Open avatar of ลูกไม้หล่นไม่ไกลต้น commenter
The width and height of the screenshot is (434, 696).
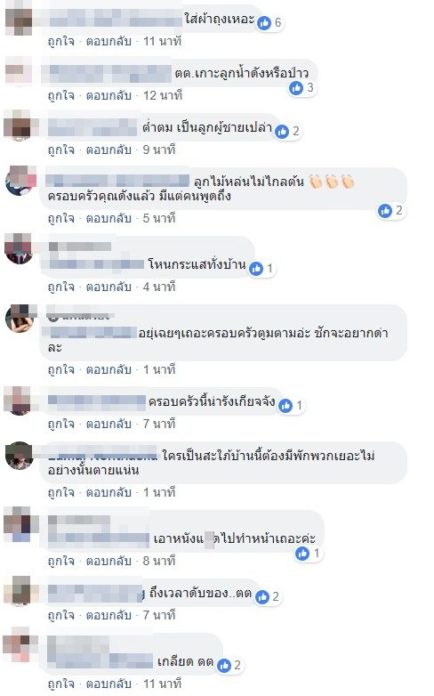(20, 181)
